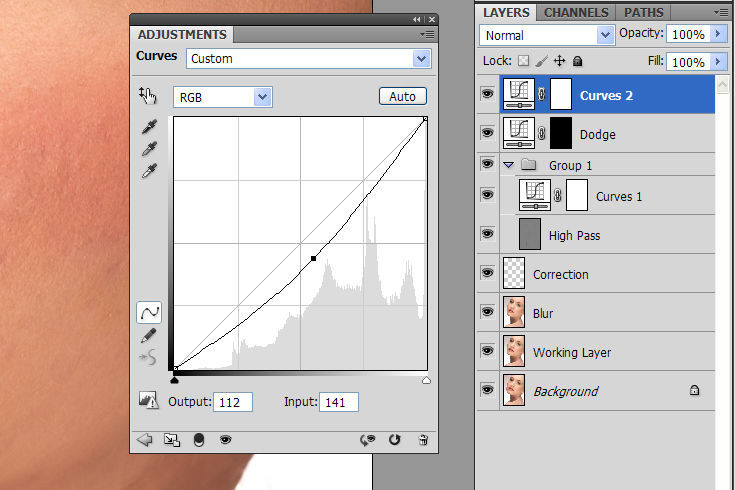Click the black point input slider
This screenshot has height=490, width=735.
point(174,380)
